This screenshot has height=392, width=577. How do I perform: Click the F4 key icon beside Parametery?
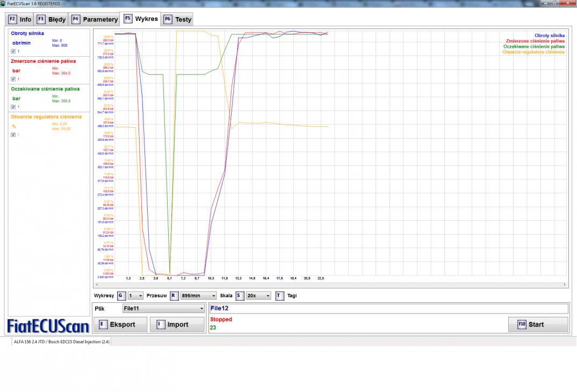(x=76, y=19)
